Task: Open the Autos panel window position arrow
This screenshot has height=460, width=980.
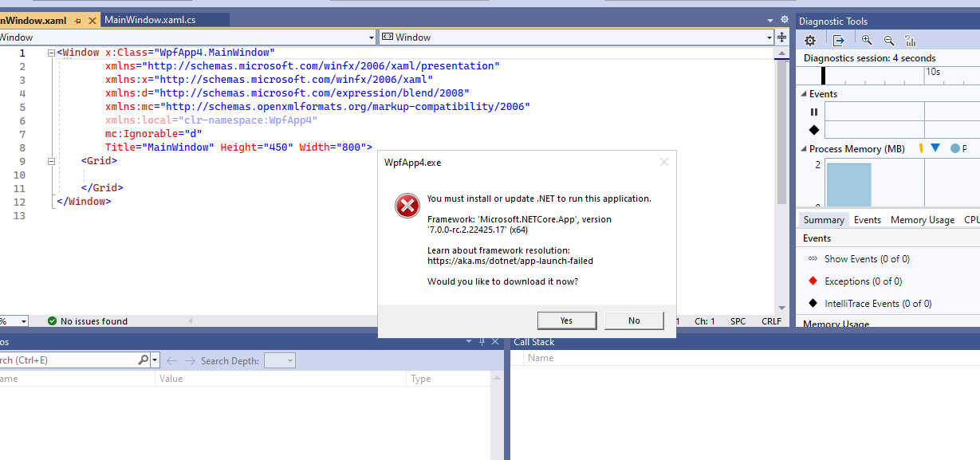Action: coord(469,342)
